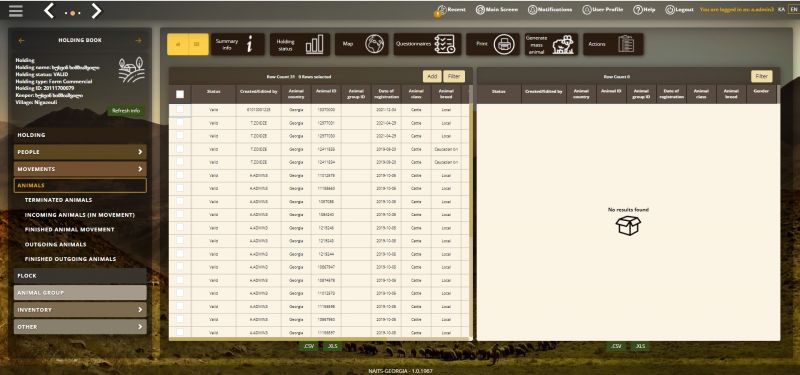The width and height of the screenshot is (800, 375).
Task: Click Filter button in right table
Action: [x=761, y=77]
